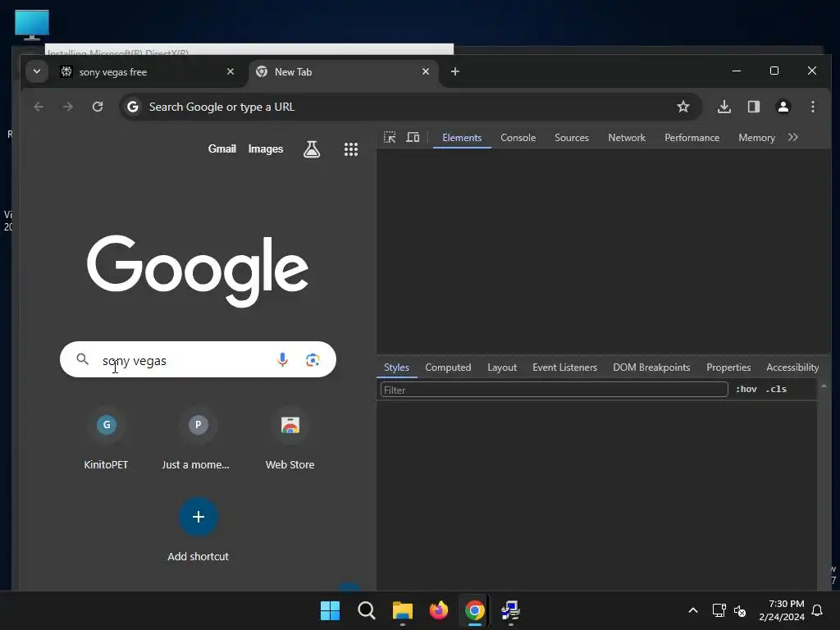Open the Gmail link
Screen dimensions: 840x630
coord(221,149)
